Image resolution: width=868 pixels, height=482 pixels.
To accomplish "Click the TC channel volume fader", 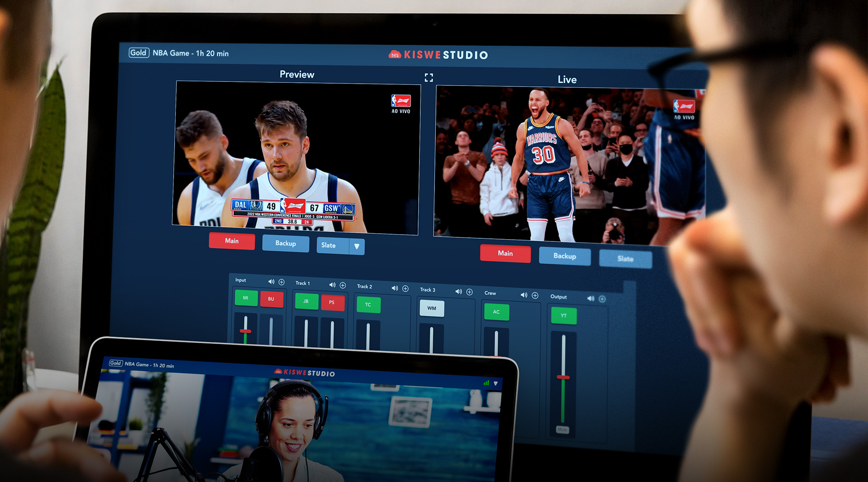I will [368, 336].
